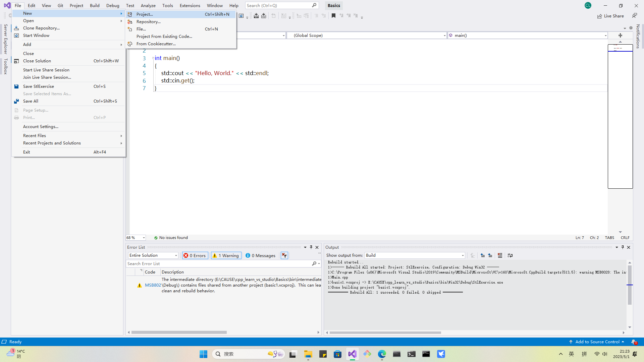Open the Server Explorer side tab

tap(5, 39)
